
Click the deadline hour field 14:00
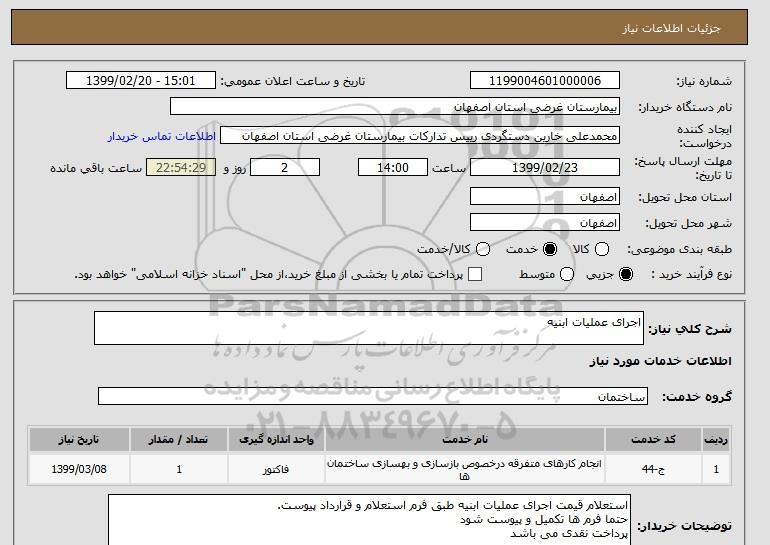point(393,167)
